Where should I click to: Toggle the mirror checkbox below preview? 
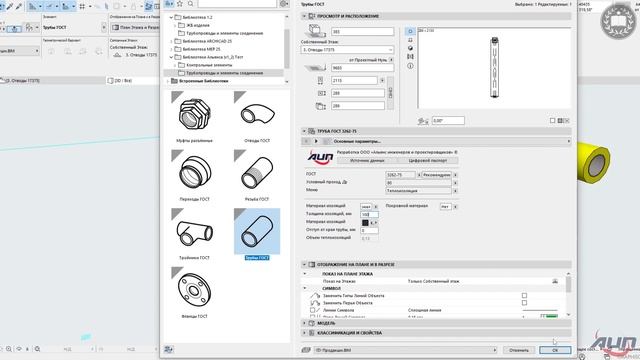(553, 120)
